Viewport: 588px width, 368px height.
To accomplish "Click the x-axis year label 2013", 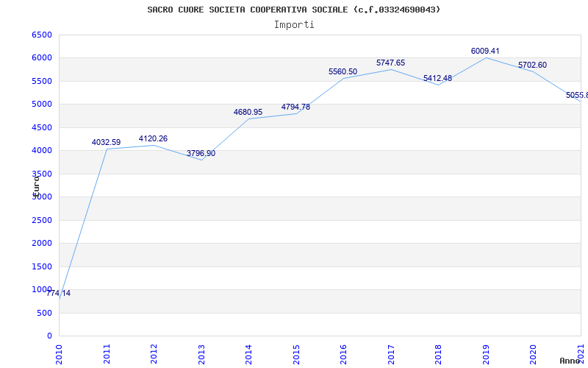I will (201, 355).
